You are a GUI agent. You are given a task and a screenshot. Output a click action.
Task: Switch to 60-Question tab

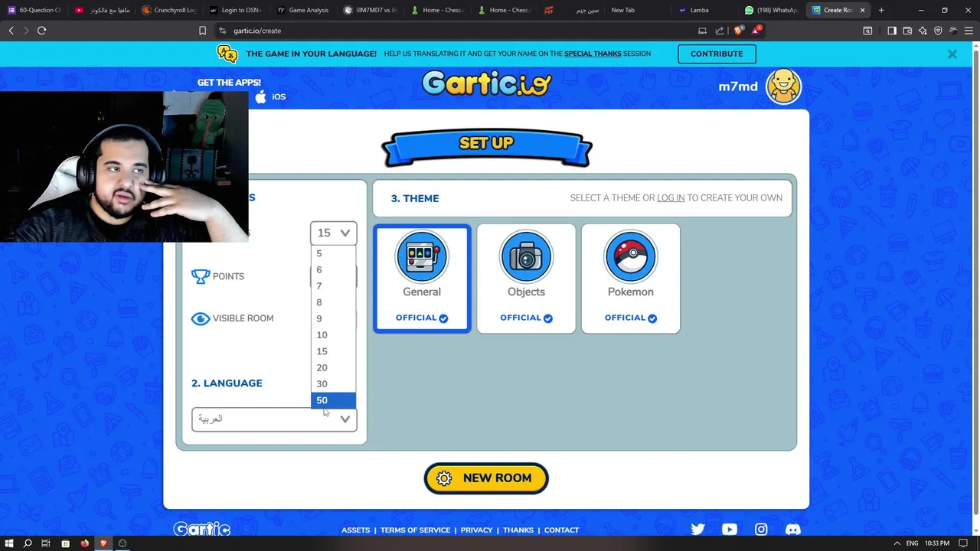click(x=34, y=10)
